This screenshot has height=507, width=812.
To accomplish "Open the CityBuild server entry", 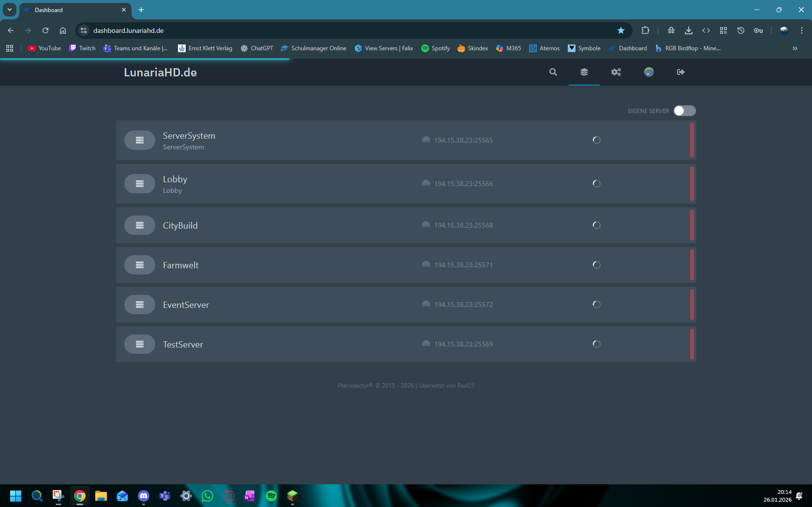I will [x=180, y=226].
